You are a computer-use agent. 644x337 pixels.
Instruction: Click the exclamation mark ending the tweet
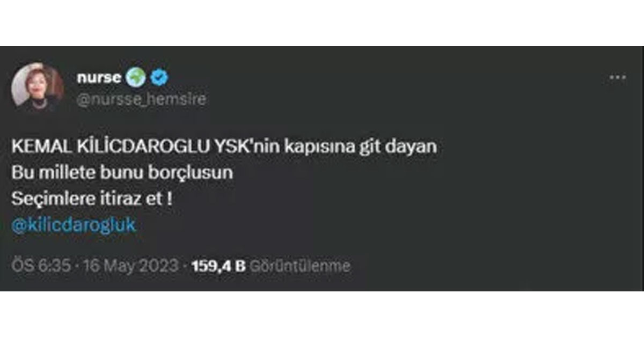click(x=171, y=199)
